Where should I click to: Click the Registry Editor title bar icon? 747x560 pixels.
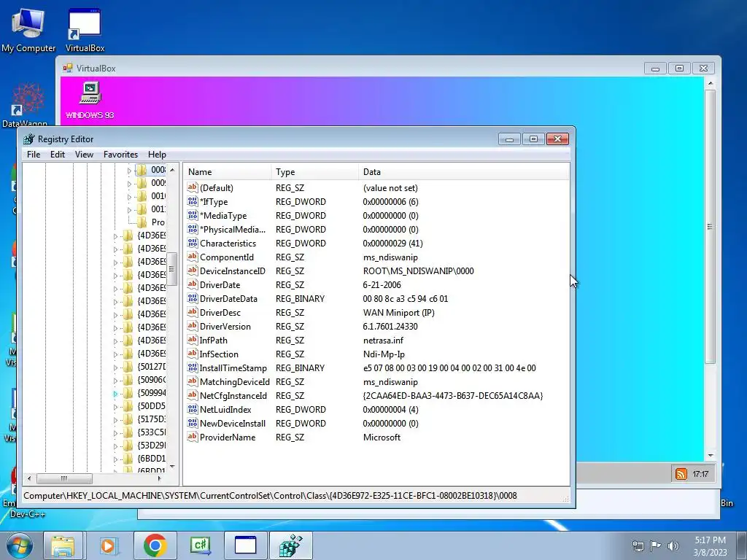29,139
